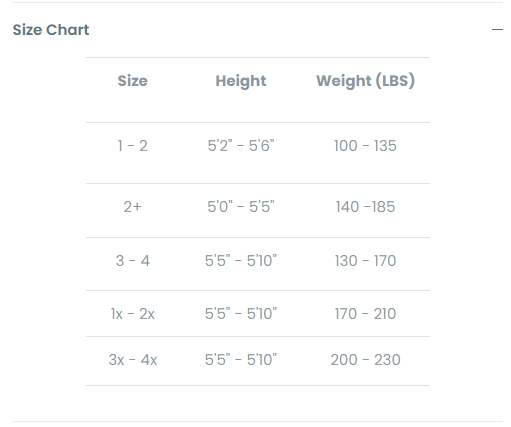Select the Size column header
Screen dimensions: 511x427
tap(133, 81)
